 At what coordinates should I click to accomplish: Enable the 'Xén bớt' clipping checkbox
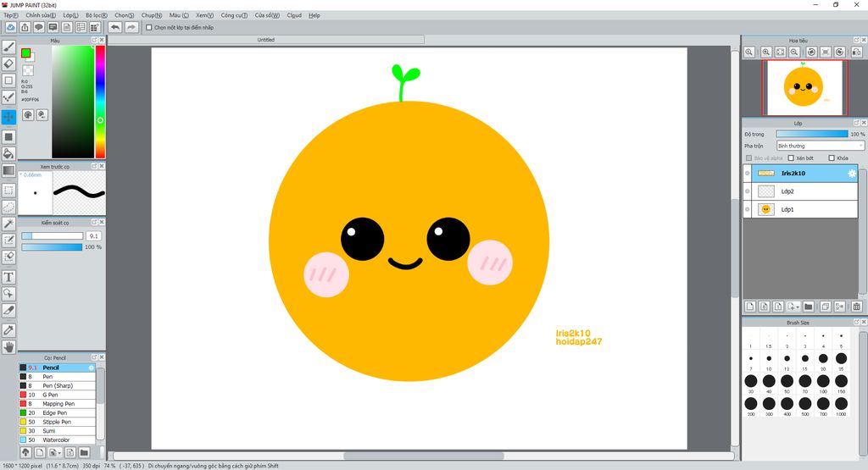click(791, 158)
